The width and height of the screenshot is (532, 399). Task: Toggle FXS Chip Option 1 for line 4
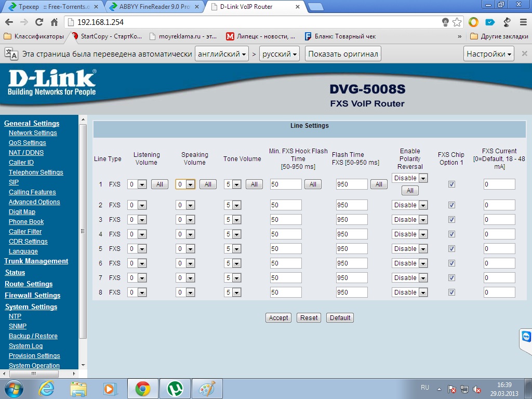(x=451, y=234)
